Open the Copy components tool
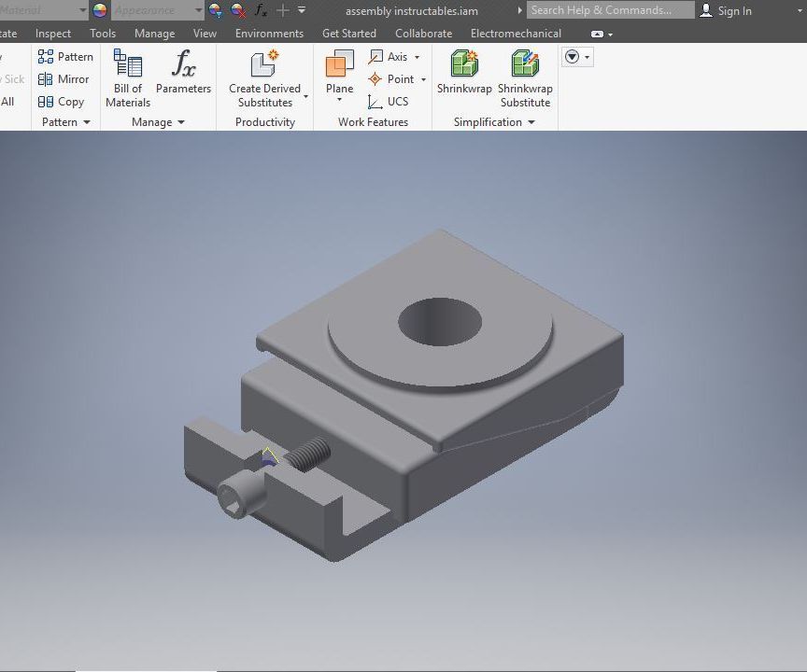The height and width of the screenshot is (672, 807). [x=63, y=102]
